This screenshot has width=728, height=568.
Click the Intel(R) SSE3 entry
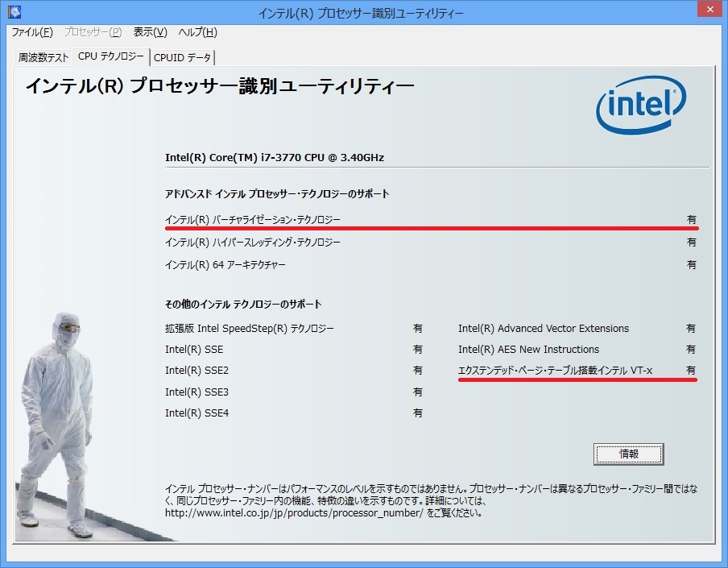click(196, 392)
